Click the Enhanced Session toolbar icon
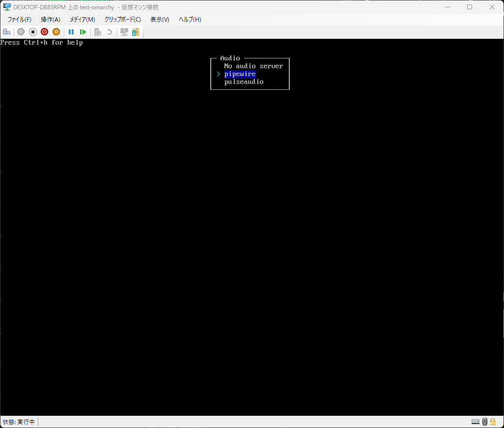This screenshot has height=428, width=504. (x=124, y=32)
